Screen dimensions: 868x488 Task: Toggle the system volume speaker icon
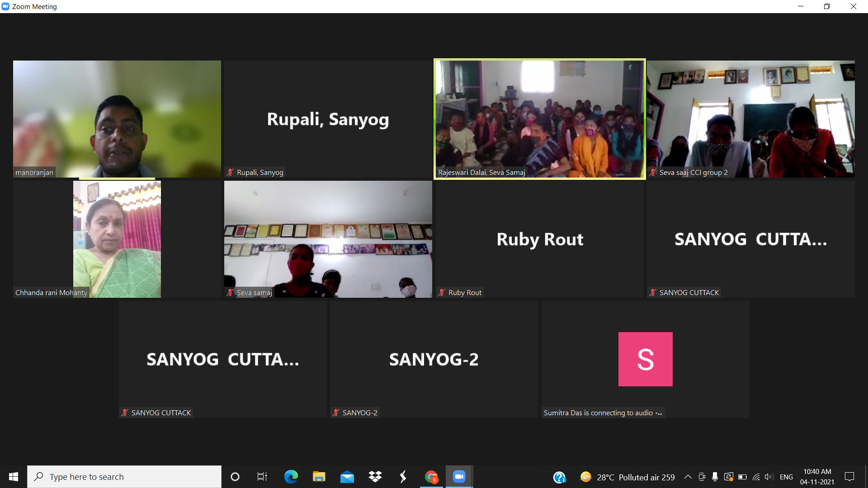click(769, 477)
